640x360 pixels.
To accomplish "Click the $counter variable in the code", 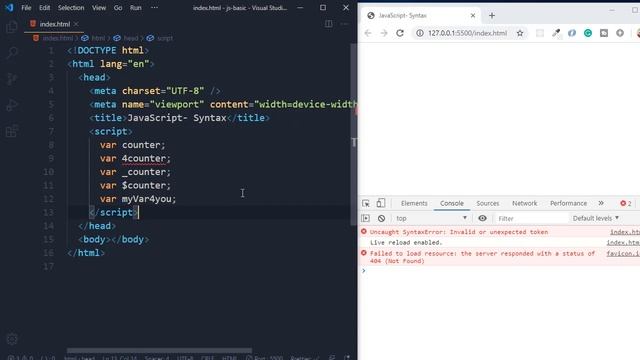I will (144, 185).
